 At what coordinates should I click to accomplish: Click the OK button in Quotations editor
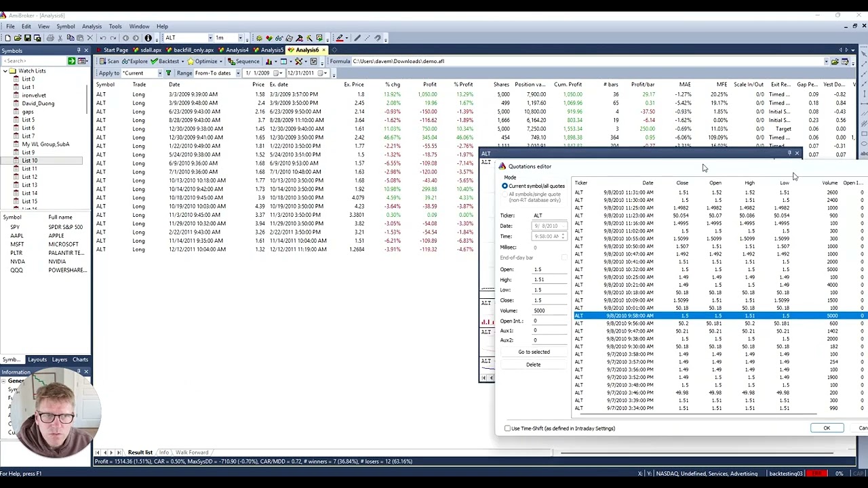[x=827, y=428]
